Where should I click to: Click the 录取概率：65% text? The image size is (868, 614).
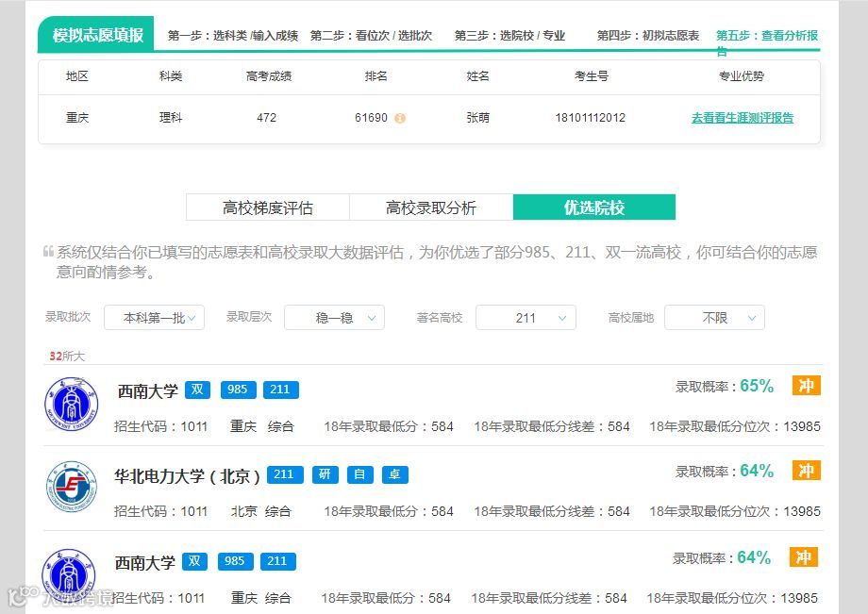pos(724,386)
